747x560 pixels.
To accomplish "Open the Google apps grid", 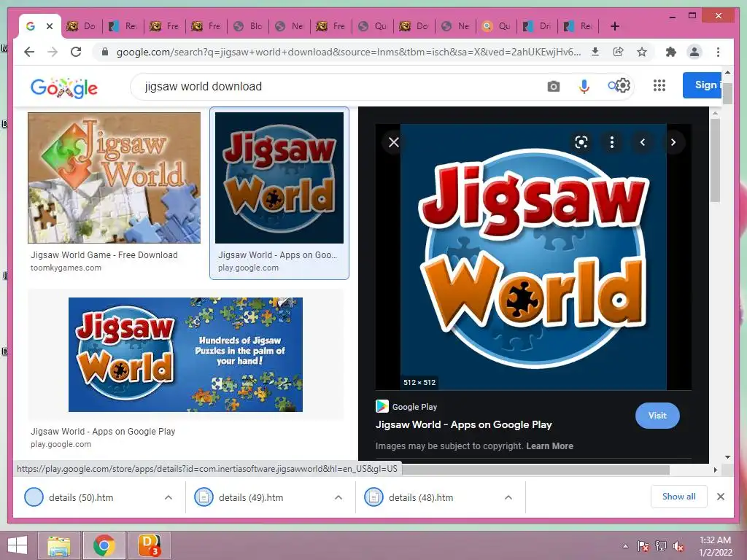I will pos(659,86).
